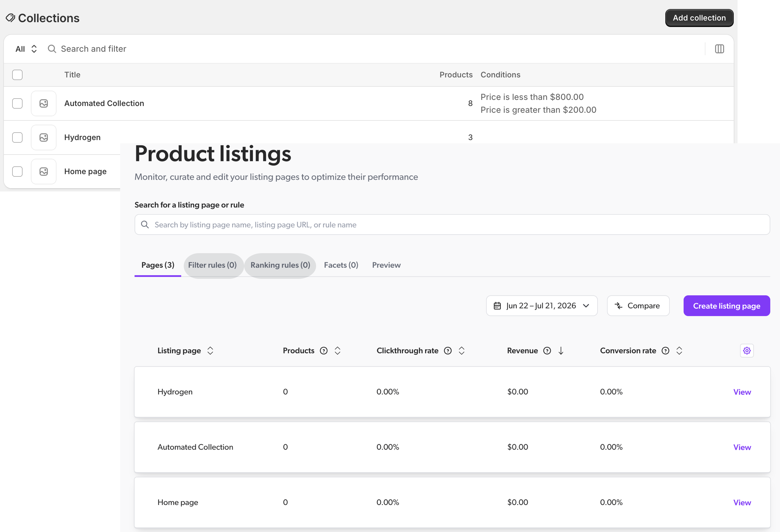The height and width of the screenshot is (532, 780).
Task: Sort by Products column arrows
Action: [x=337, y=351]
